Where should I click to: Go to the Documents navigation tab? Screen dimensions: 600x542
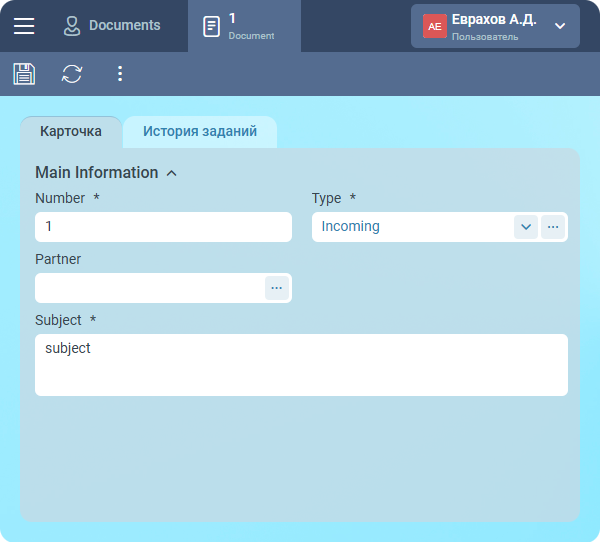[x=111, y=26]
